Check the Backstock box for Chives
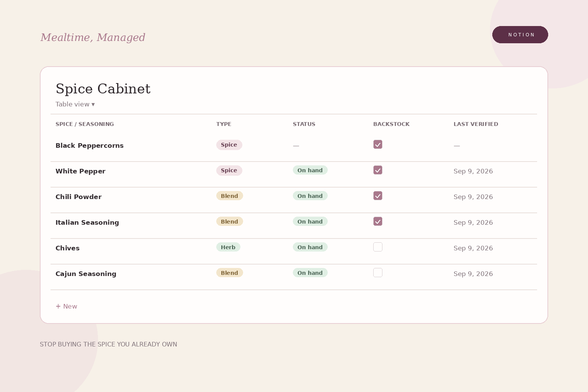 coord(378,247)
